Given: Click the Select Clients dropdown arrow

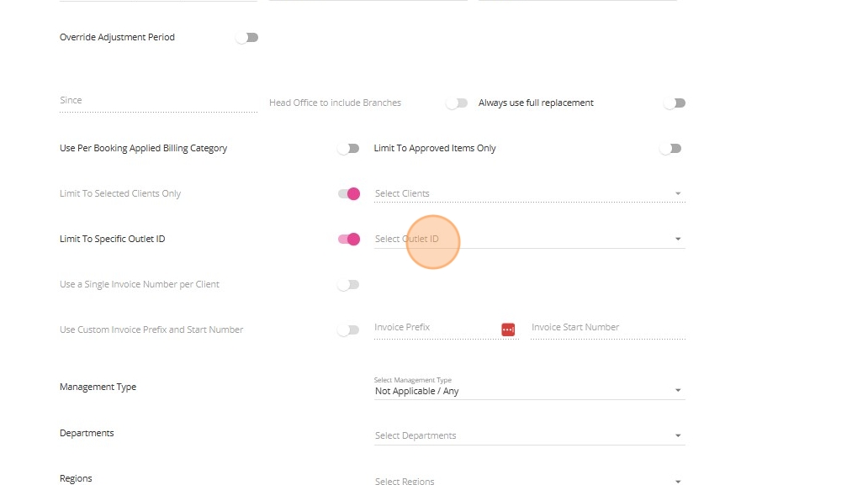Looking at the screenshot, I should click(678, 193).
